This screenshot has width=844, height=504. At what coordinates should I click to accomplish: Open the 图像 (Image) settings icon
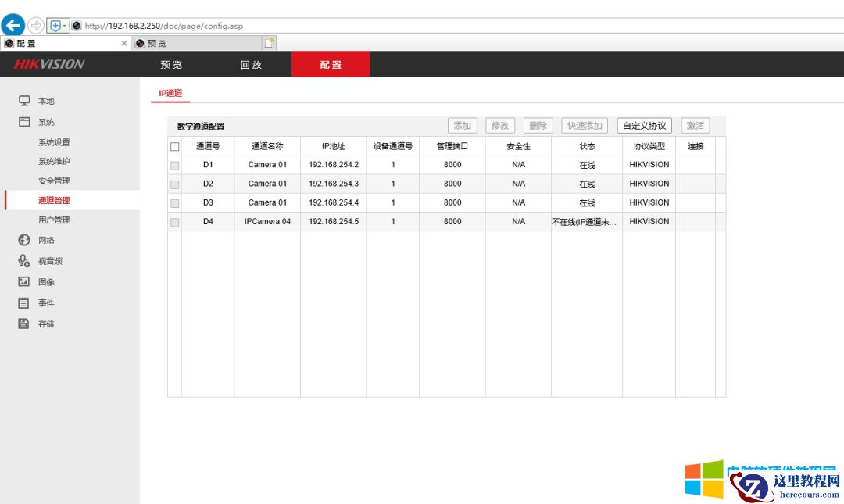[24, 281]
